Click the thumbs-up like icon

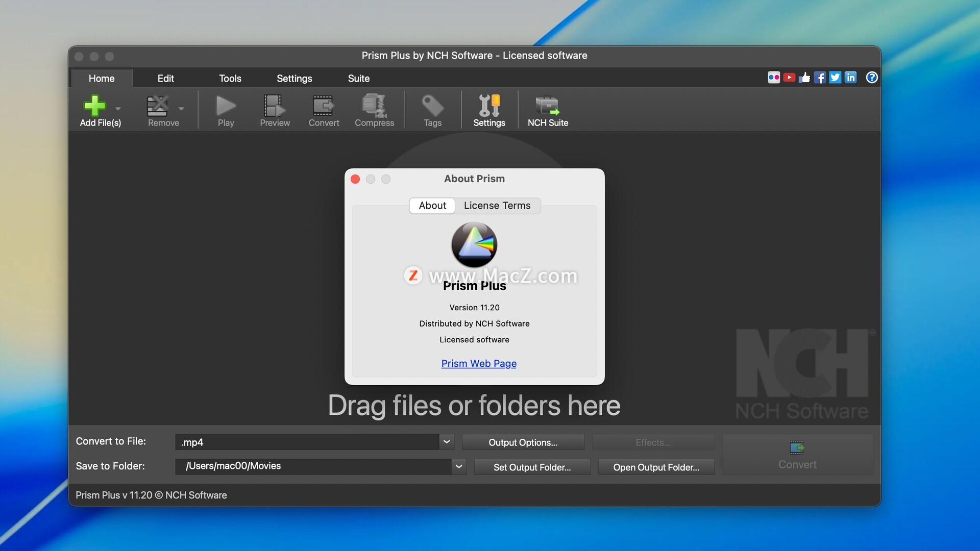click(x=804, y=78)
